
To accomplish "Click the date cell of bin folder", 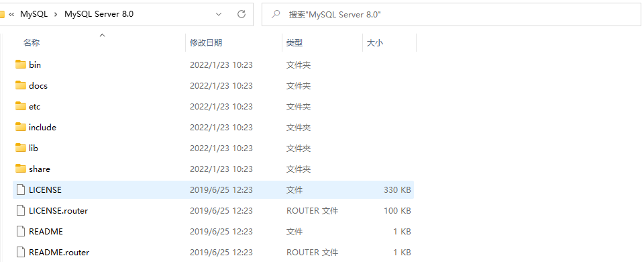I will [221, 65].
